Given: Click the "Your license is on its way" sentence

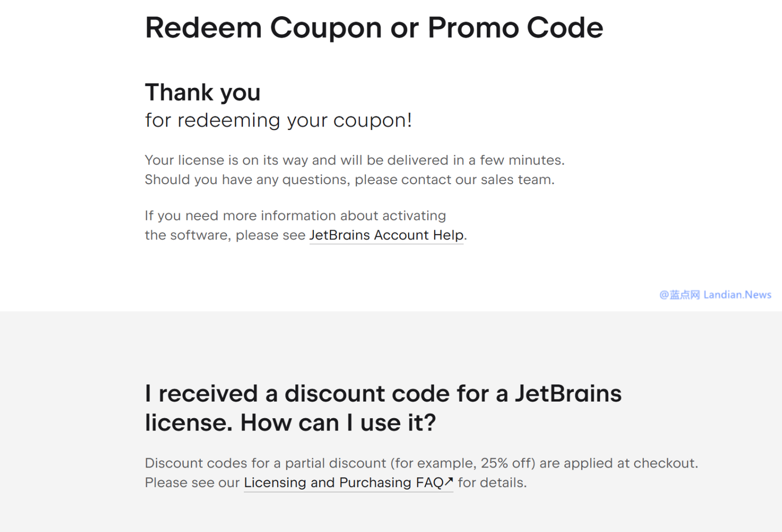Looking at the screenshot, I should click(x=354, y=160).
